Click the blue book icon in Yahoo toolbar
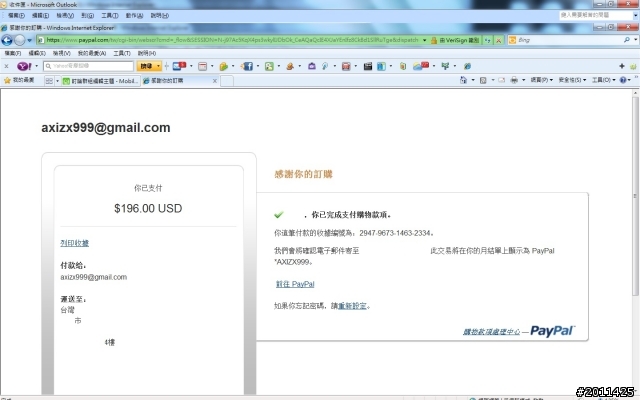The image size is (640, 400). click(x=381, y=66)
